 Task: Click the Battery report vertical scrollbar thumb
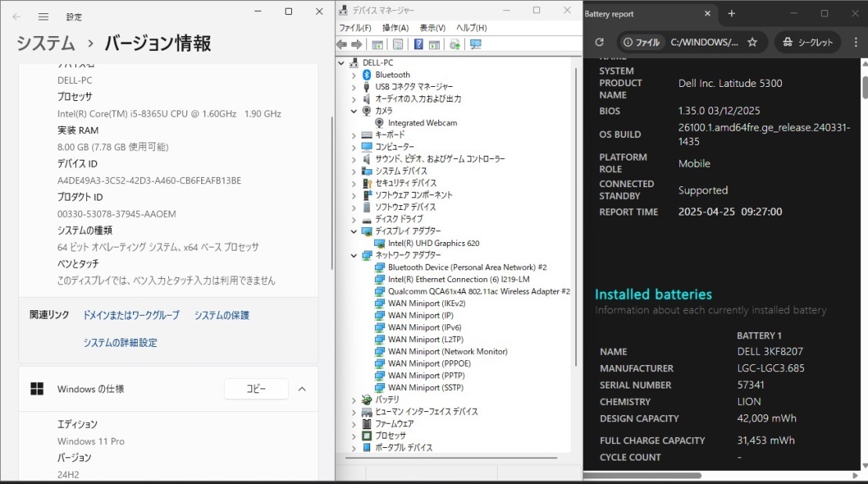[x=865, y=87]
